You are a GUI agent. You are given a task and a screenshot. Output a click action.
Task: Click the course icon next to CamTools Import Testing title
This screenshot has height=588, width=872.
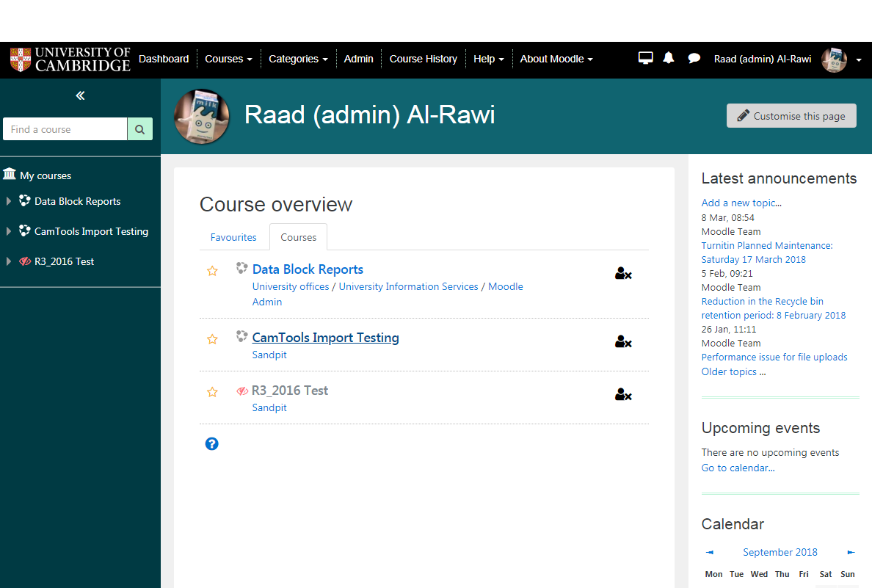click(242, 336)
